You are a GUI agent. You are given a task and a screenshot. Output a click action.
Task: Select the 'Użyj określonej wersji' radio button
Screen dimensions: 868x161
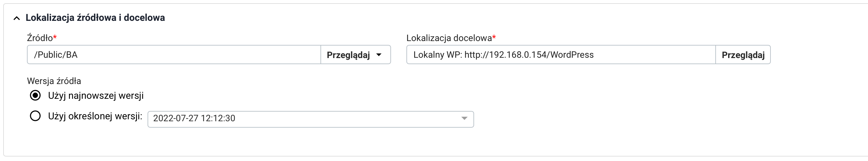pos(35,116)
